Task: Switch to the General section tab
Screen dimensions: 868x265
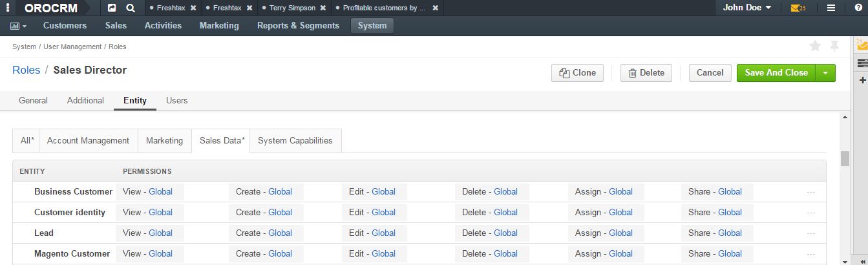Action: [33, 101]
